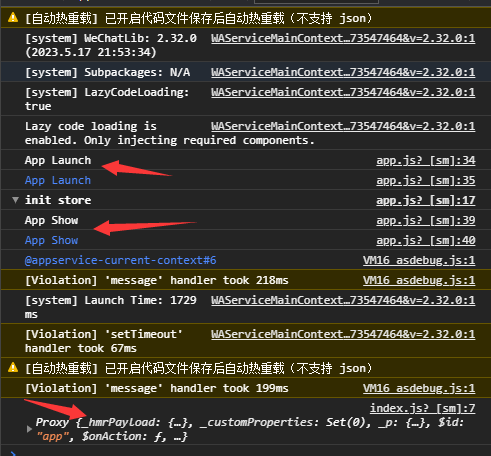This screenshot has width=491, height=456.
Task: Open the source link for the Launch Time log
Action: [343, 300]
